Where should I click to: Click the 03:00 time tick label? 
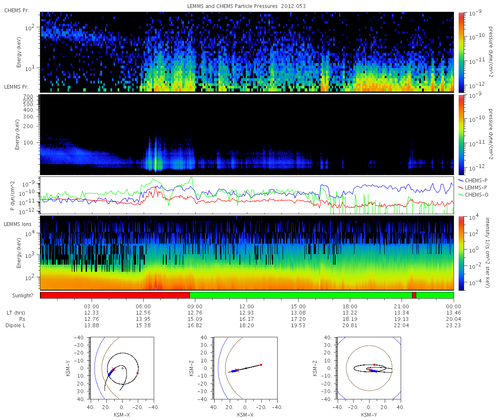point(92,306)
